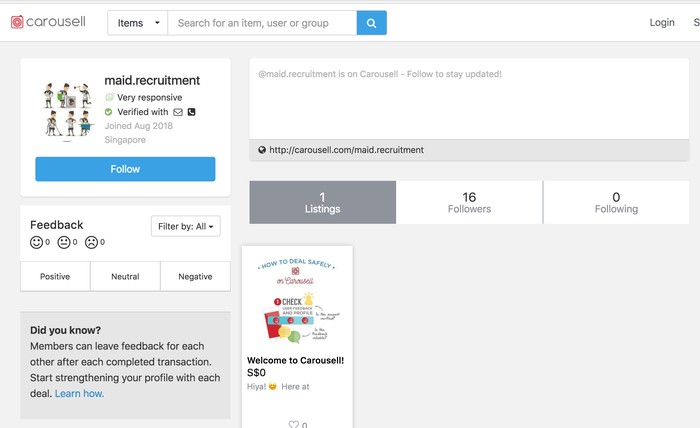Click the Carousell logo

(48, 22)
